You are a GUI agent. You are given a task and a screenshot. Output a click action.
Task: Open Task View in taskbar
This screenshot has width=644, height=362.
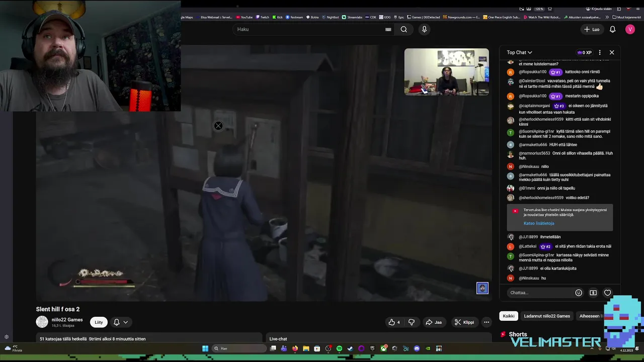click(x=273, y=348)
